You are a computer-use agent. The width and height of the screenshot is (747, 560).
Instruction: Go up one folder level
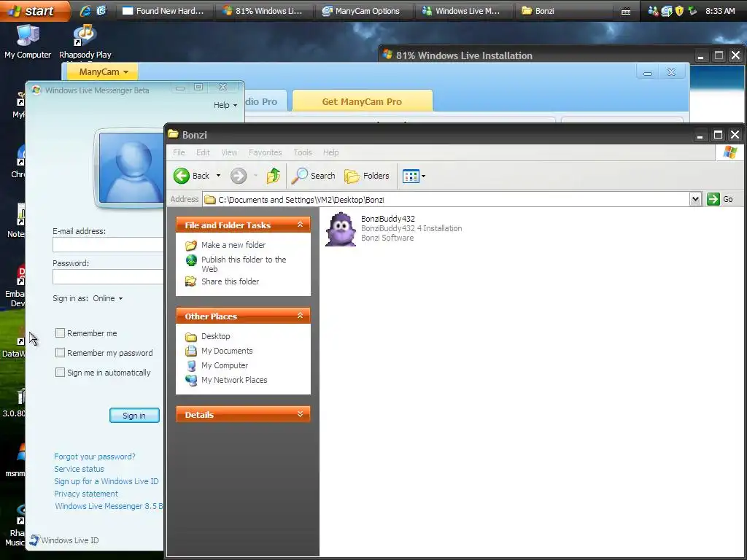click(x=274, y=176)
